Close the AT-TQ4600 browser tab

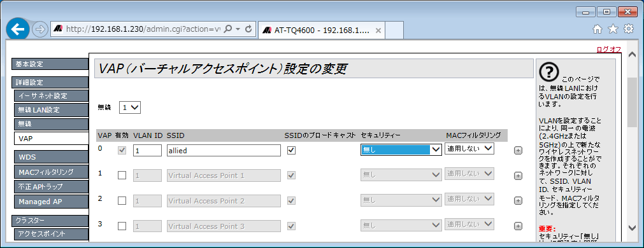coord(378,31)
